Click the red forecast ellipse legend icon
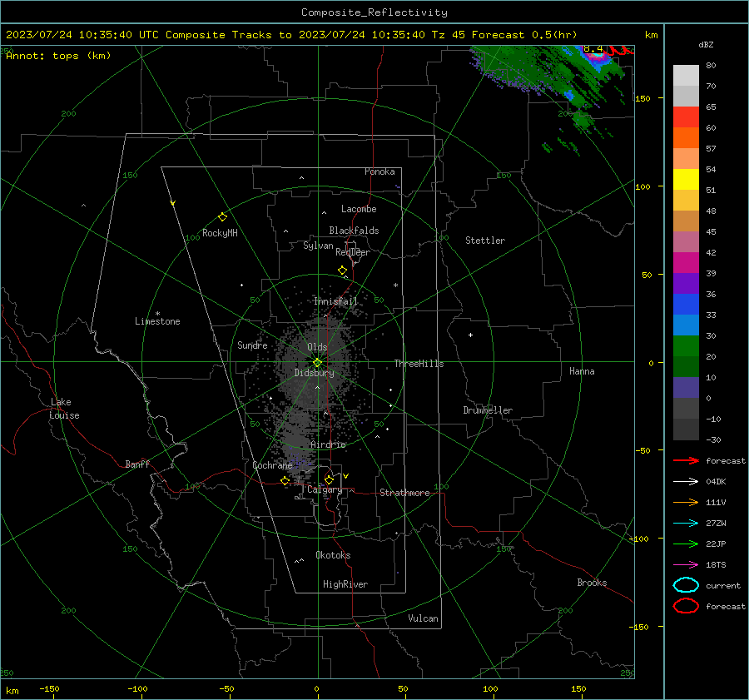The width and height of the screenshot is (749, 700). (686, 606)
